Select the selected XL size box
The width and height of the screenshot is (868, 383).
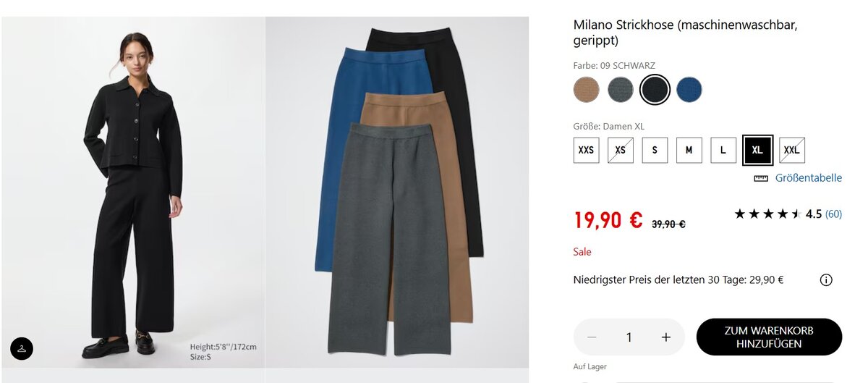757,150
